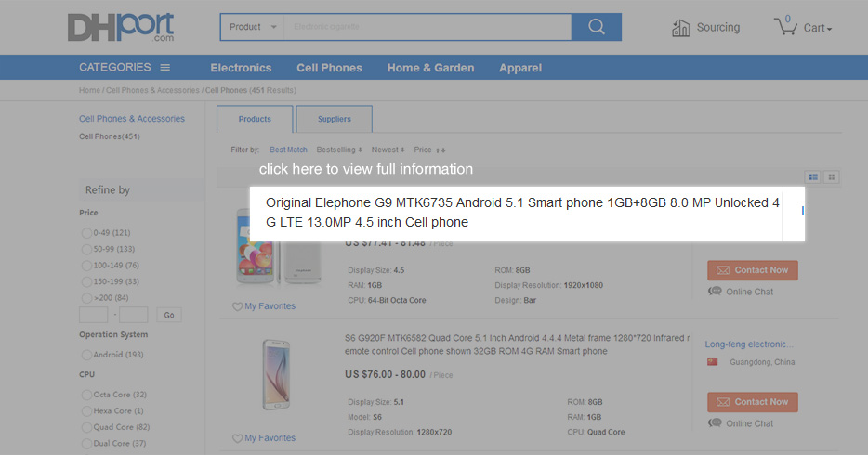Open Elephone G9 product title link
The height and width of the screenshot is (455, 868).
pos(522,213)
